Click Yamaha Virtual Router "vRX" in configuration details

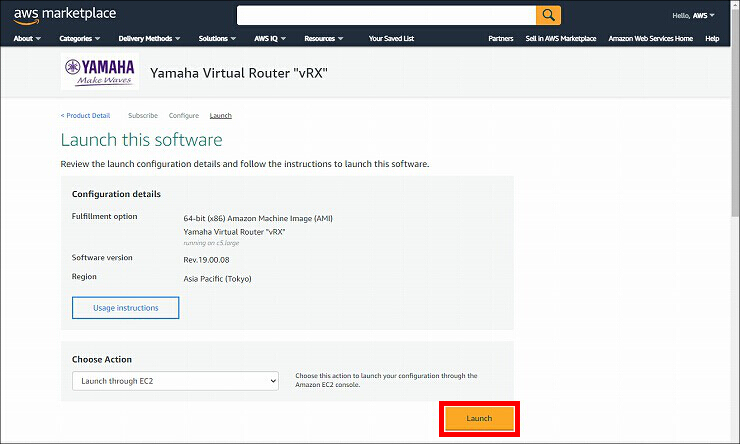[234, 232]
